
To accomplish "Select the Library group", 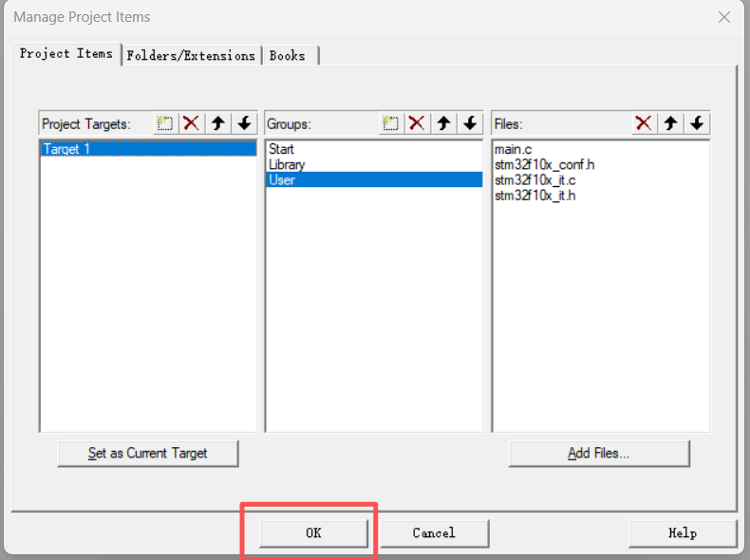I will click(373, 164).
